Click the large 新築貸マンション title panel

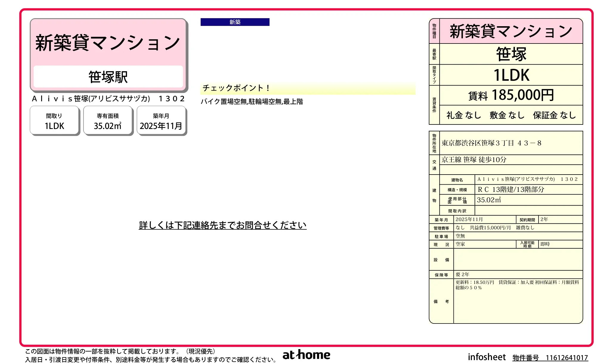click(108, 43)
